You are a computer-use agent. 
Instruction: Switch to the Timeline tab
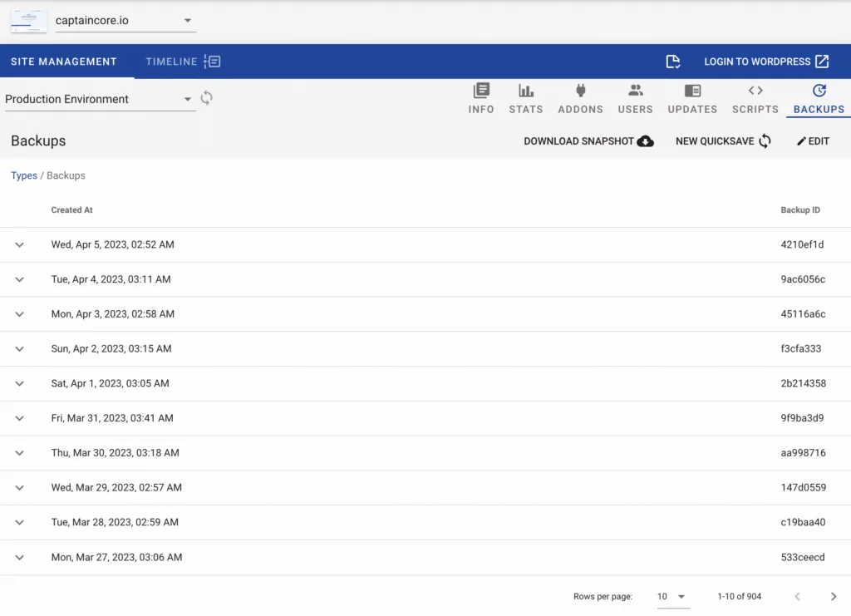[182, 61]
